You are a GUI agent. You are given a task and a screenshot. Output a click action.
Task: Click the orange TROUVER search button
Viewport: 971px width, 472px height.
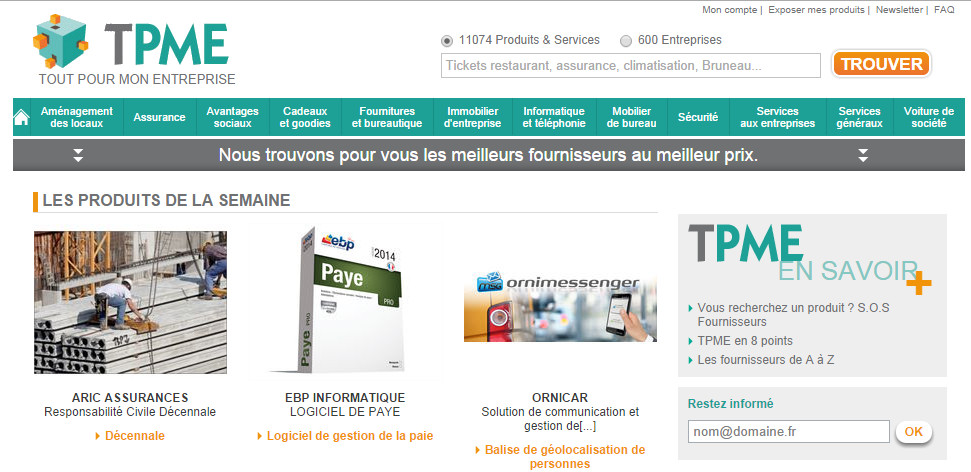pyautogui.click(x=881, y=64)
